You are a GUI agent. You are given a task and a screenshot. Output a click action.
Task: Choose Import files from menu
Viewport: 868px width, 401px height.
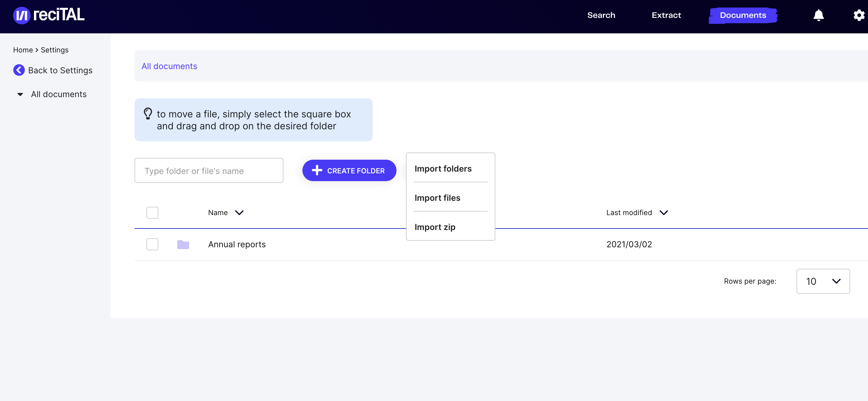pos(437,198)
